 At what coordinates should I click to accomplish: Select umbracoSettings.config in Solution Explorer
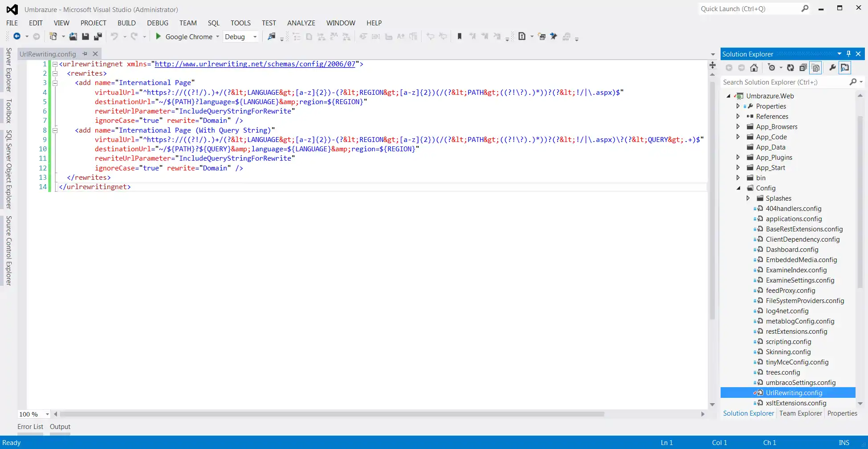(801, 382)
